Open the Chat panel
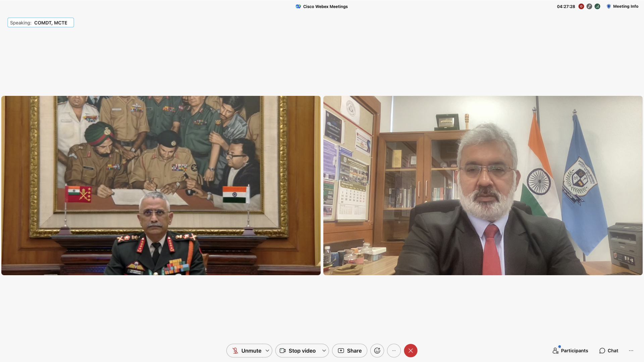 [609, 351]
